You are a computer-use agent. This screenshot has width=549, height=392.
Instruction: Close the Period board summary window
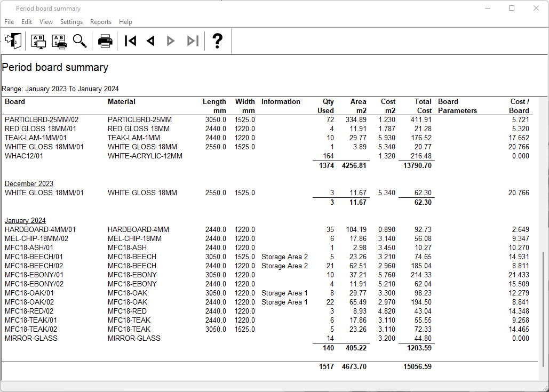[x=536, y=8]
